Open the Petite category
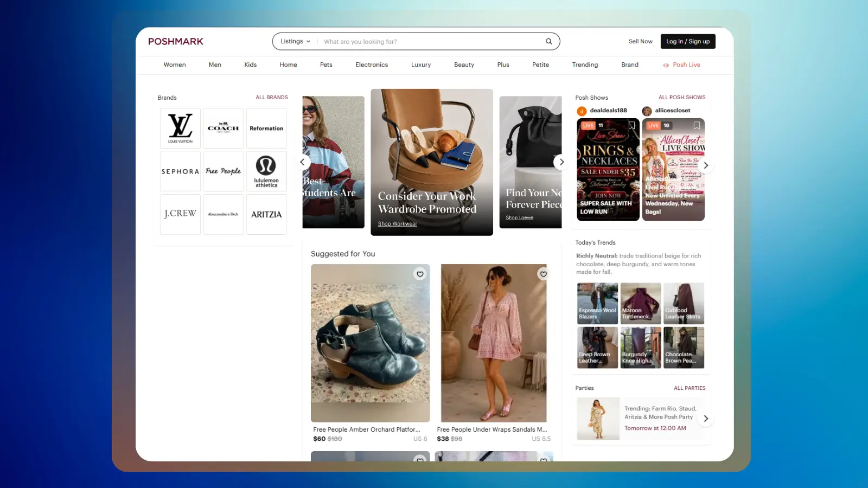The image size is (868, 488). (x=541, y=65)
